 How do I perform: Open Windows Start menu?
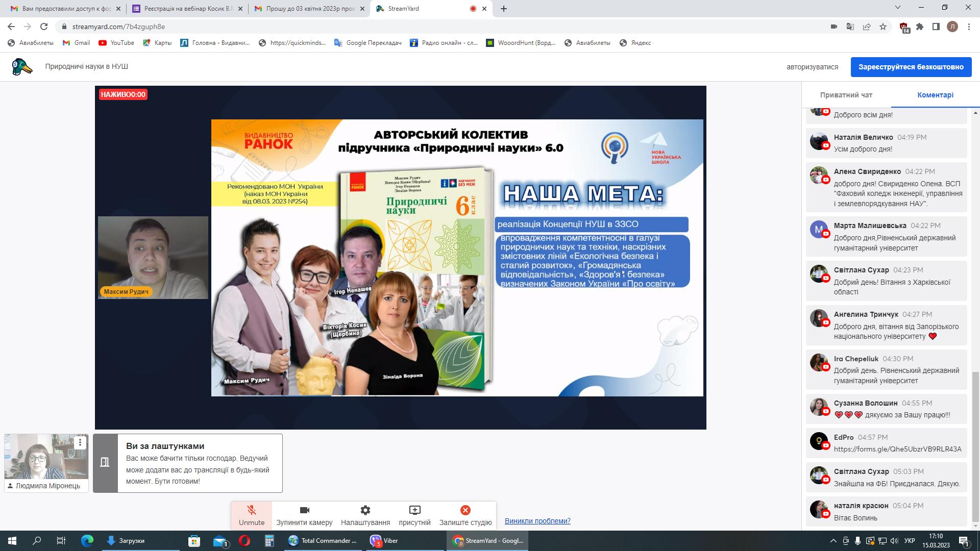pyautogui.click(x=12, y=541)
